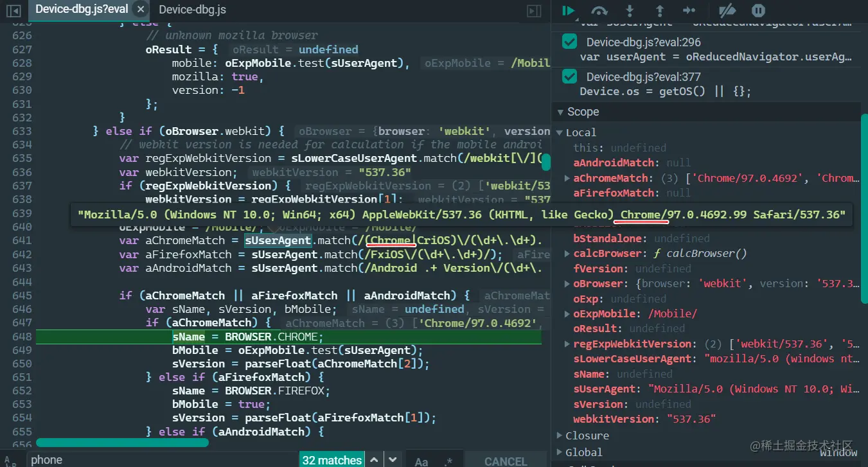Switch to the Device-dbg.js tab
Screen dimensions: 868x467
tap(192, 10)
